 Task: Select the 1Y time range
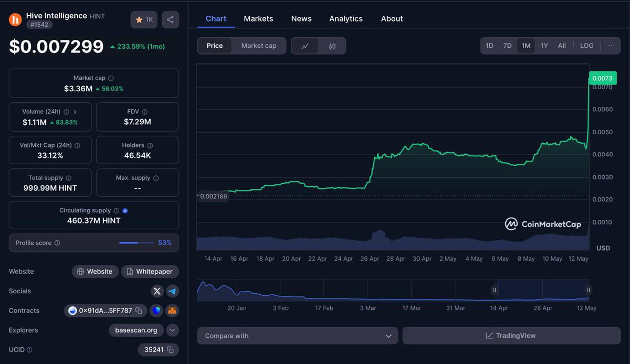pos(544,46)
